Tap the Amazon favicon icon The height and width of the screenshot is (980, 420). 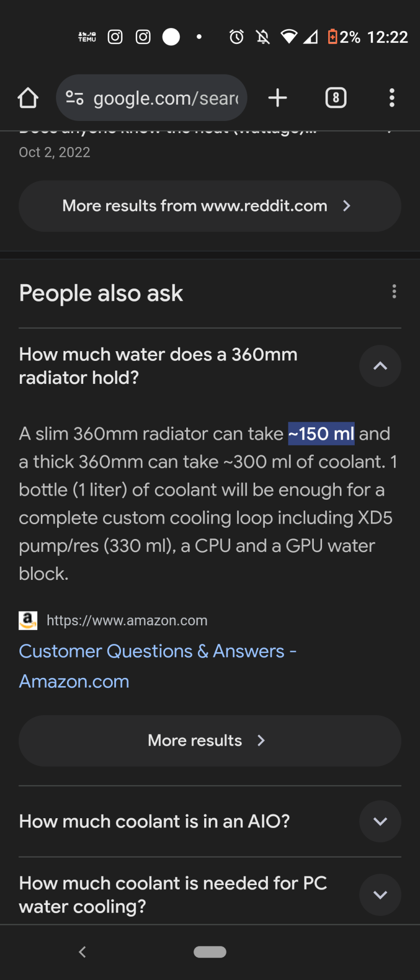pyautogui.click(x=28, y=621)
